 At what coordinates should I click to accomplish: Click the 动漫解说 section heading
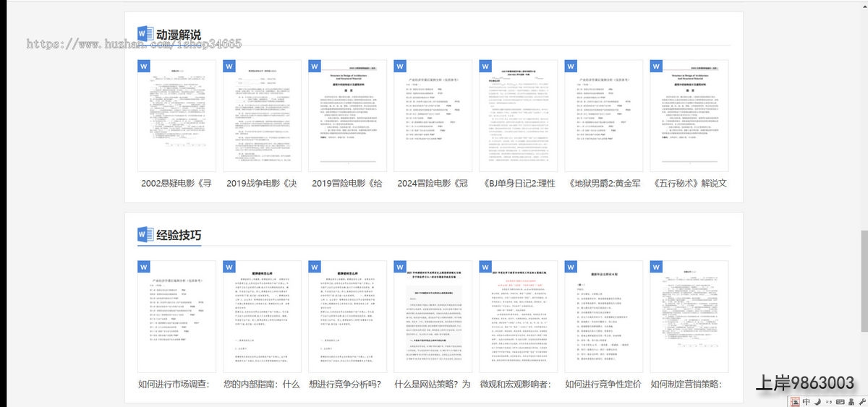pos(179,34)
